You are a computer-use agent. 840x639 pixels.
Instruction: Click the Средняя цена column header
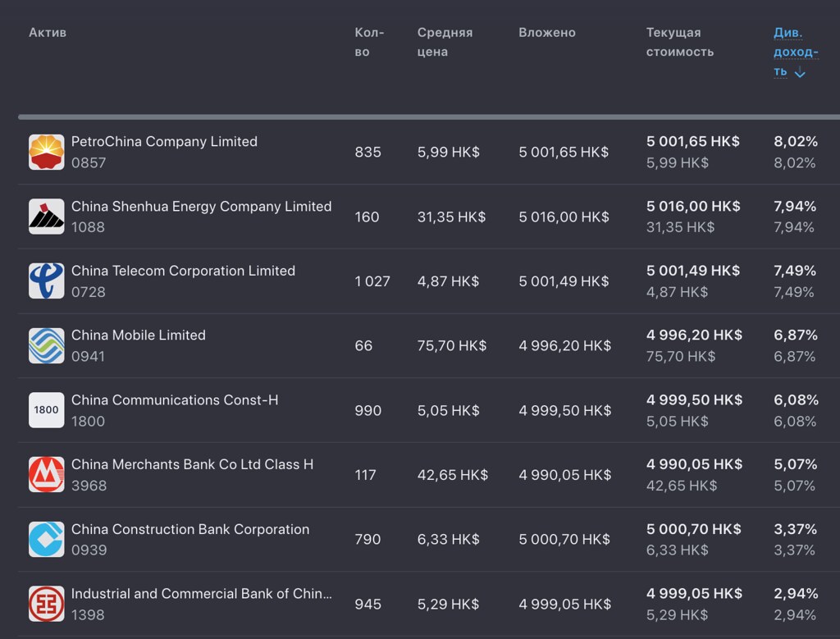click(445, 43)
